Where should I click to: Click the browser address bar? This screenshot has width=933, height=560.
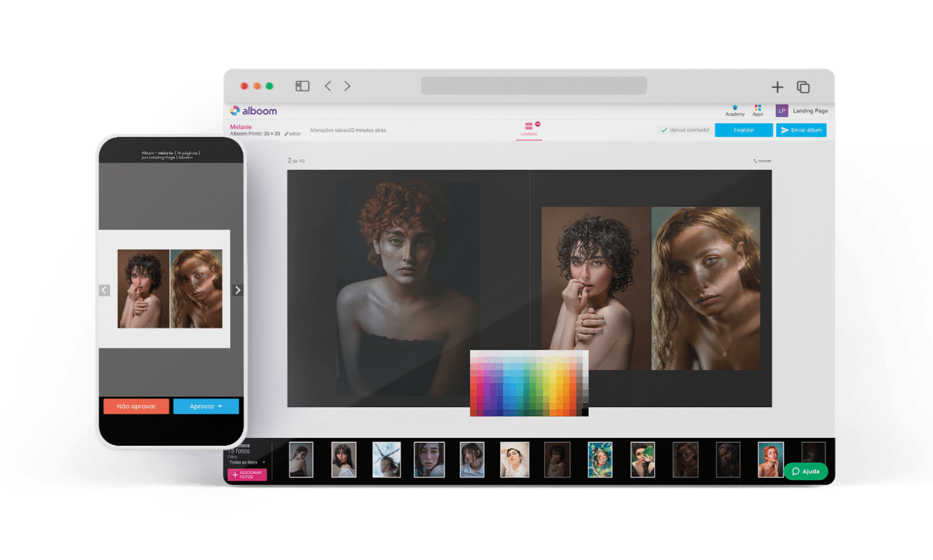coord(534,86)
